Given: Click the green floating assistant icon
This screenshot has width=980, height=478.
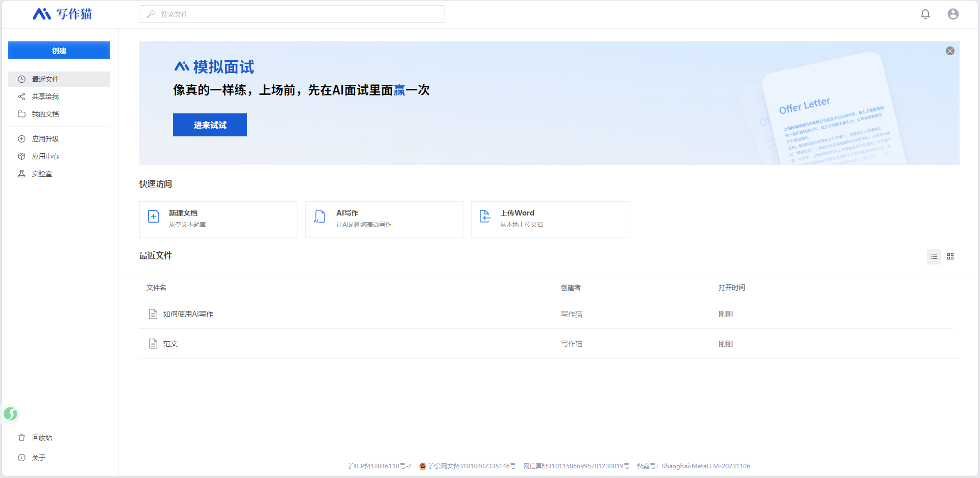Looking at the screenshot, I should coord(10,414).
